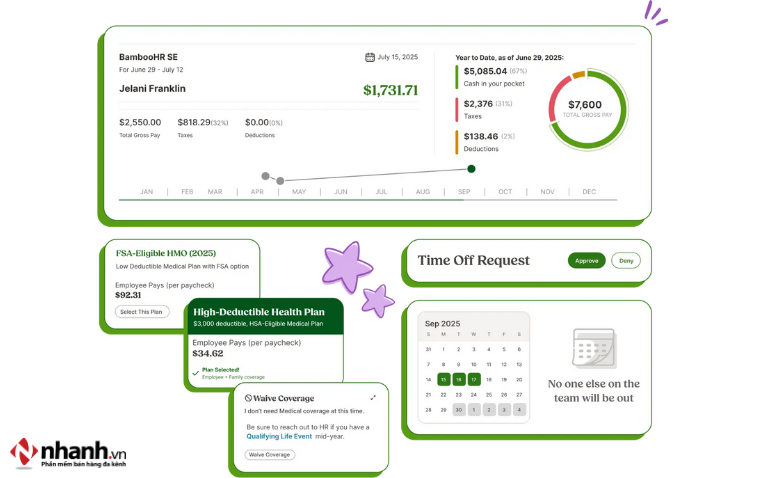This screenshot has height=478, width=765.
Task: Click the prohibited icon beside Waive Coverage title
Action: [x=248, y=398]
